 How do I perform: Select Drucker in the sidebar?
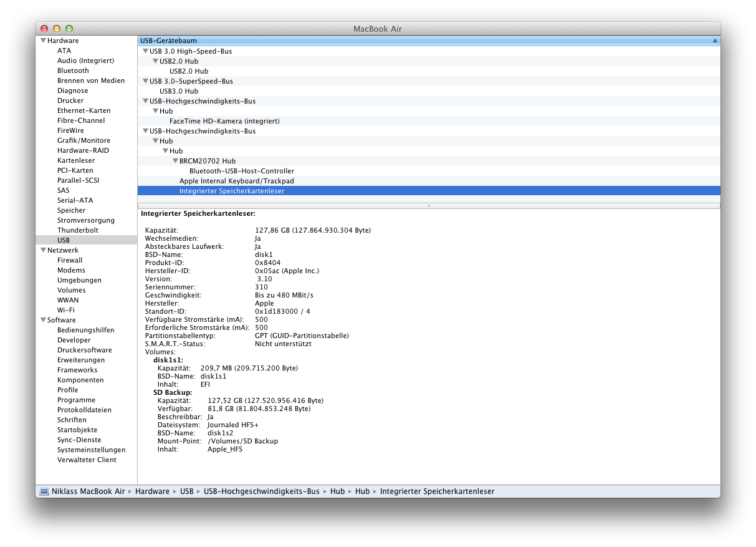(x=70, y=100)
